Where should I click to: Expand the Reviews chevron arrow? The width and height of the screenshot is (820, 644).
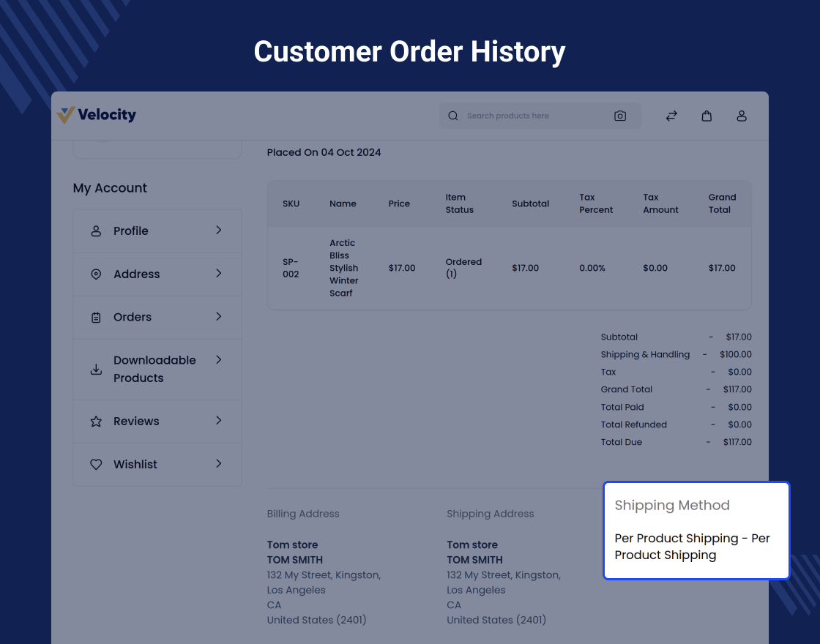pos(219,420)
